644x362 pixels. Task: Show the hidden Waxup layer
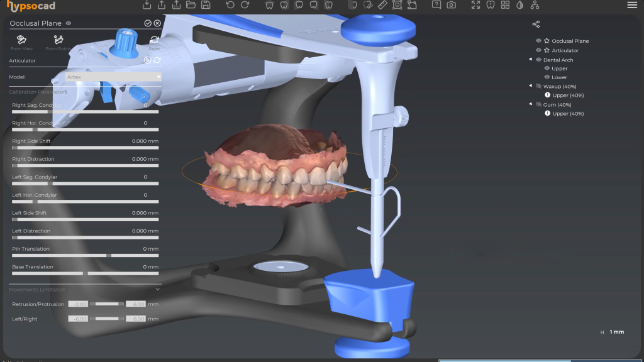538,86
